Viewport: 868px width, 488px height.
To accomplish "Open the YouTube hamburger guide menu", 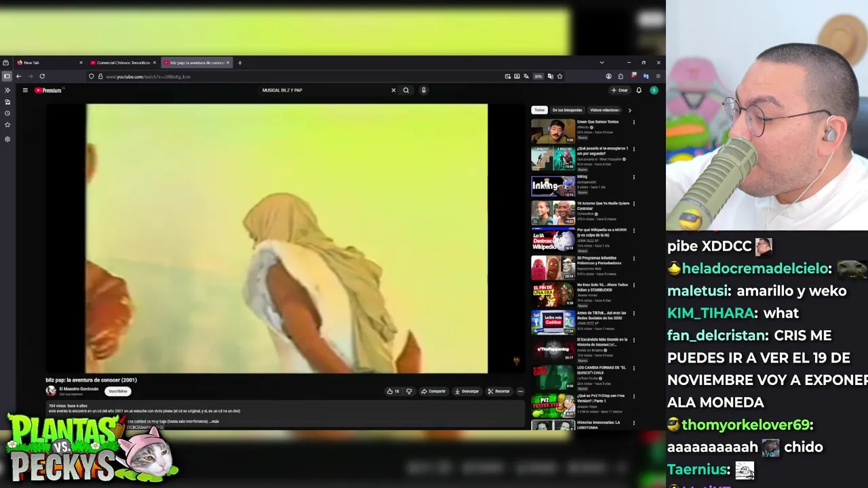I will click(x=25, y=90).
